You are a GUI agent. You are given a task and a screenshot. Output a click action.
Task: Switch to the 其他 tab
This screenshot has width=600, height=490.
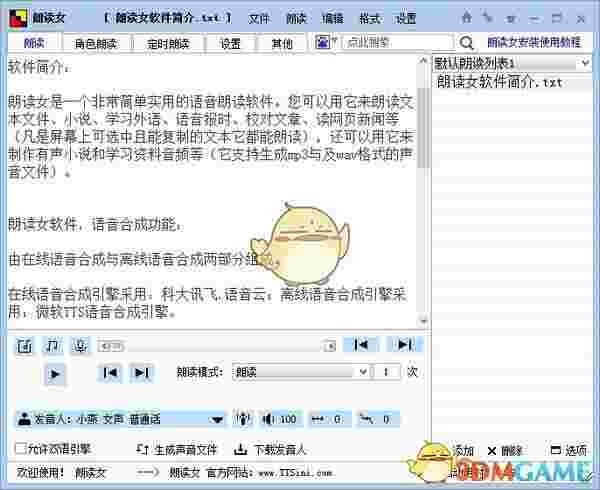[x=282, y=44]
